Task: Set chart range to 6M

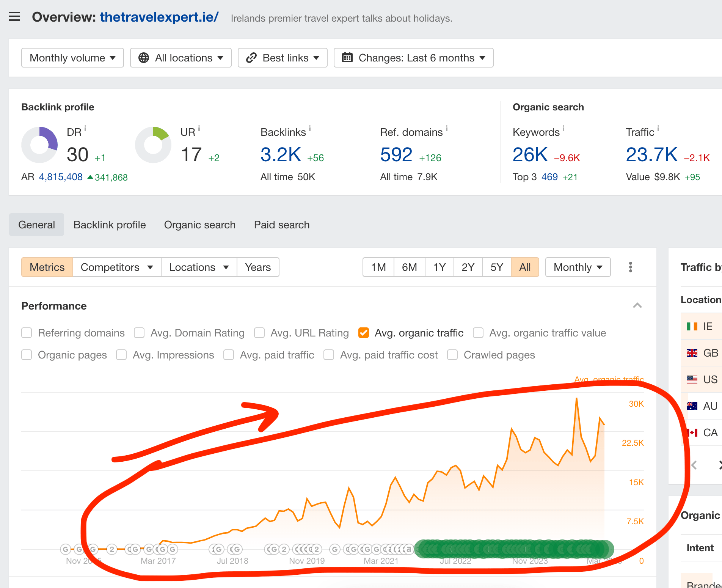Action: coord(410,267)
